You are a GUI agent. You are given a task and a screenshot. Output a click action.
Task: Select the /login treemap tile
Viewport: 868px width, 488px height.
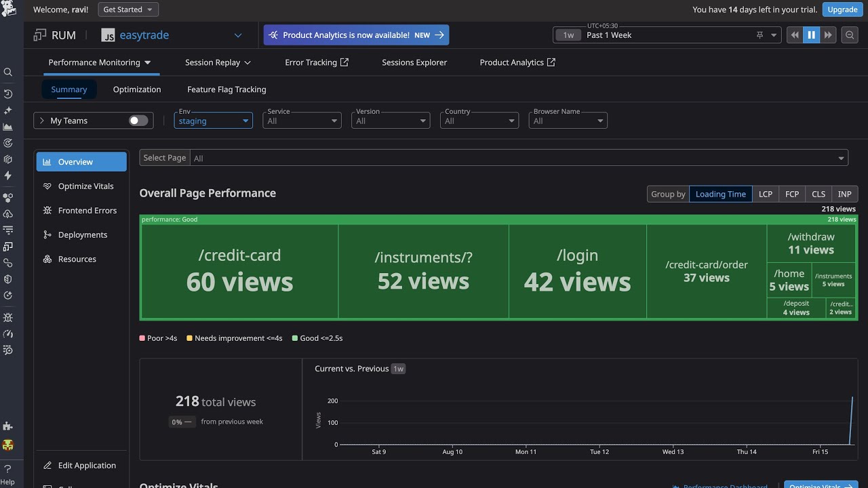tap(577, 271)
